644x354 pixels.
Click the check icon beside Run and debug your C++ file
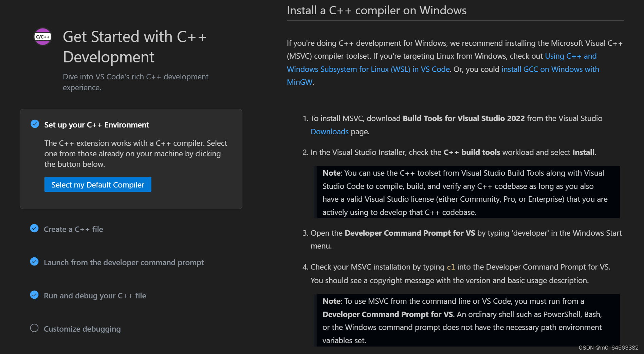[x=34, y=295]
